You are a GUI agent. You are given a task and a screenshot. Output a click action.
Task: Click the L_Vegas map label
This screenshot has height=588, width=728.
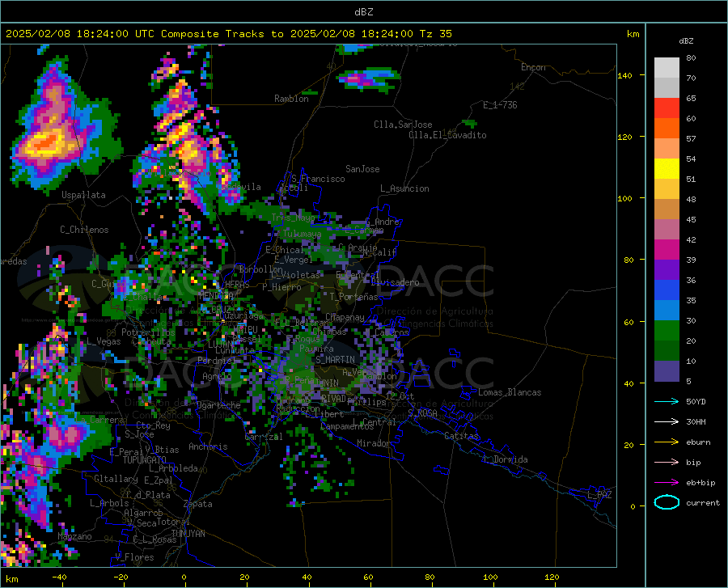104,341
